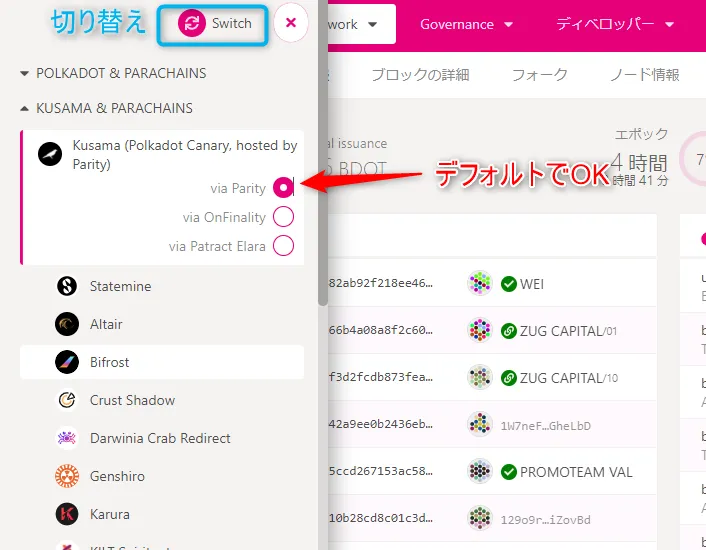Open address 1W7neF…GheLbD
The image size is (706, 550).
tap(546, 426)
